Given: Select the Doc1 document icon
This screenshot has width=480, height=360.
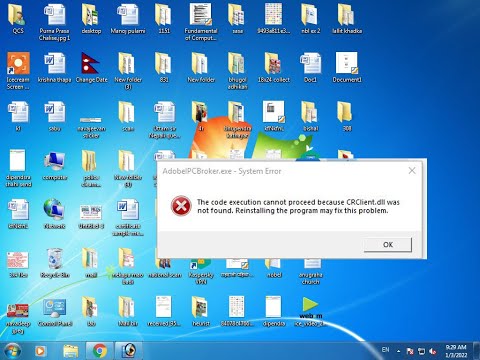Looking at the screenshot, I should (310, 67).
